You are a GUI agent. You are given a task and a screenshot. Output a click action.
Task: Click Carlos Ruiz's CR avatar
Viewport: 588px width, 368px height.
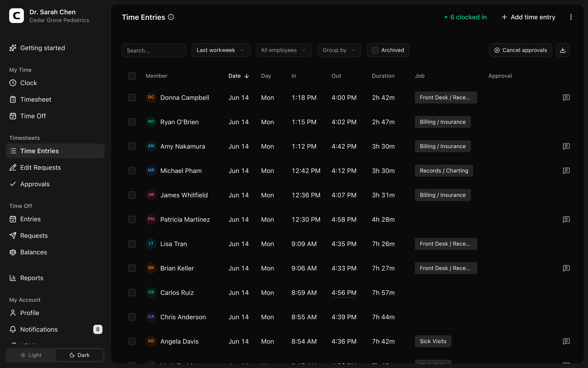point(151,292)
